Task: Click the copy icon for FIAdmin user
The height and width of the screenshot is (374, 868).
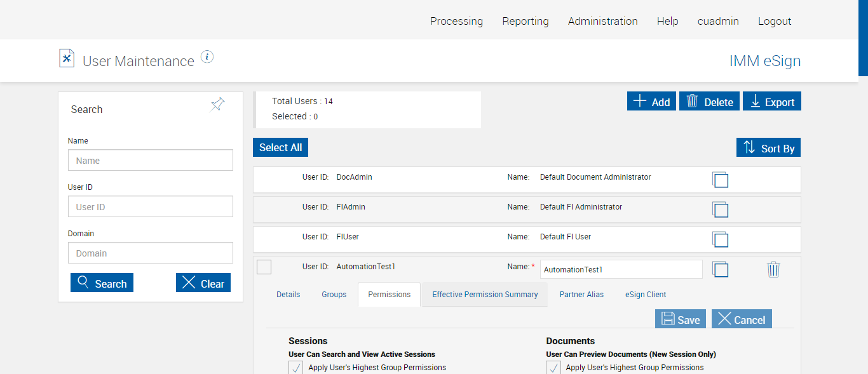Action: pos(720,210)
